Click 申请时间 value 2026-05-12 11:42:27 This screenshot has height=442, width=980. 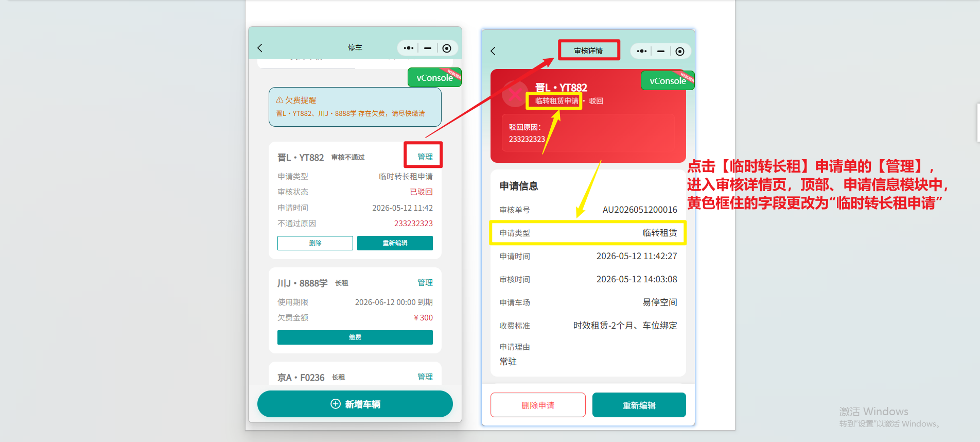[637, 256]
